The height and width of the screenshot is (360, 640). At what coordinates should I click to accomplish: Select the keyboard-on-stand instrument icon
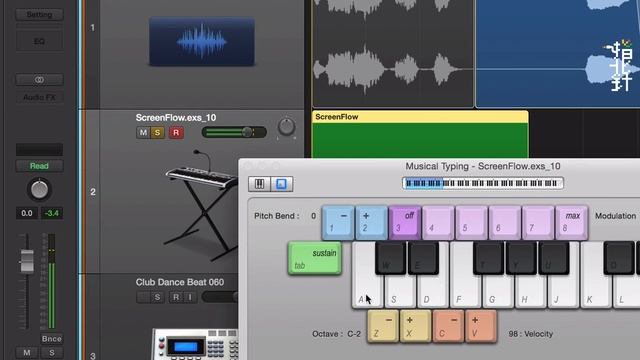pyautogui.click(x=202, y=205)
